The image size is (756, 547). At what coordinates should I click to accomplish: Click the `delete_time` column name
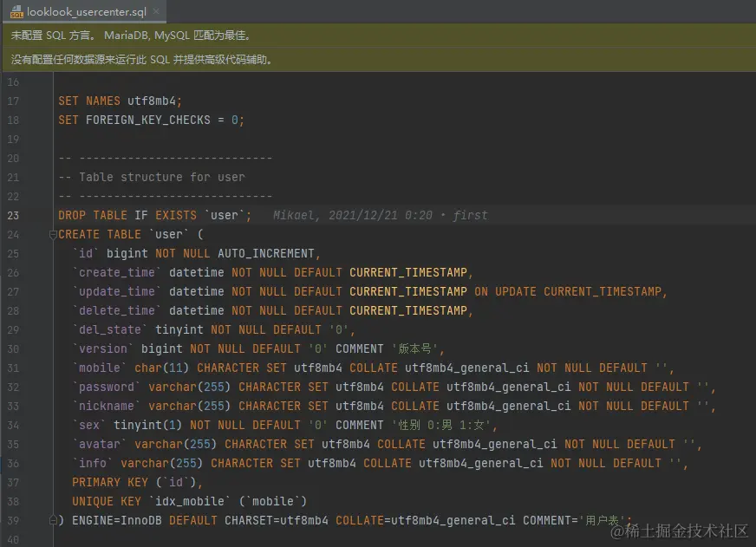(117, 311)
